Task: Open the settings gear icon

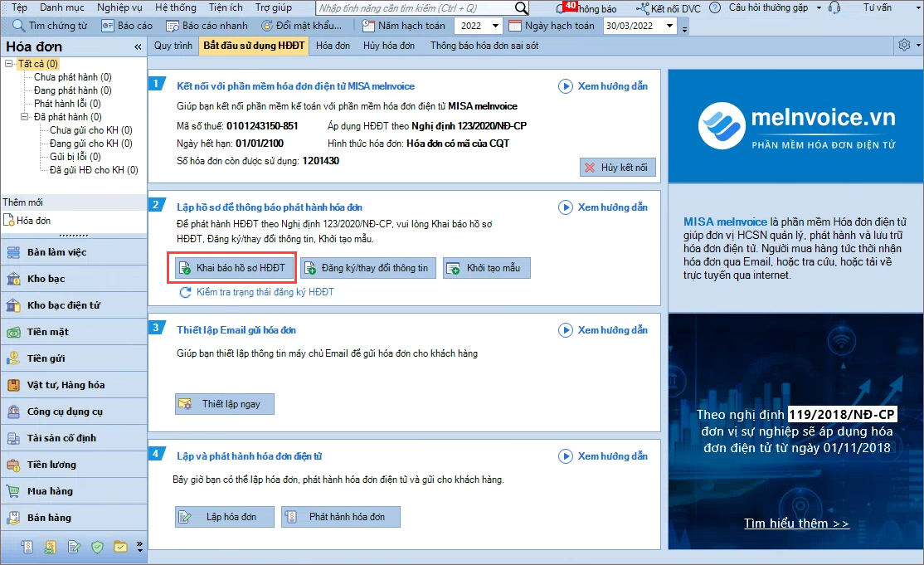Action: pyautogui.click(x=904, y=45)
